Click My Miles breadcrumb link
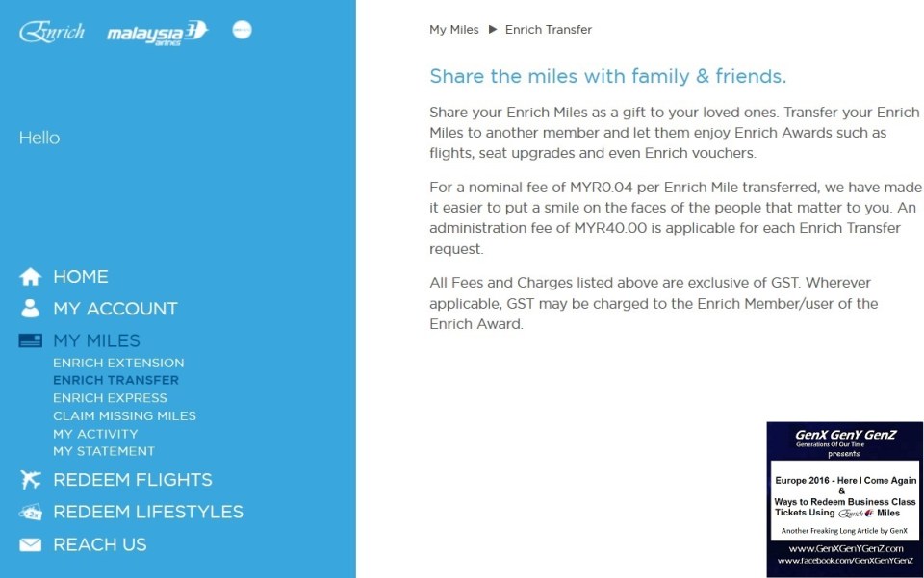This screenshot has width=924, height=578. coord(454,30)
